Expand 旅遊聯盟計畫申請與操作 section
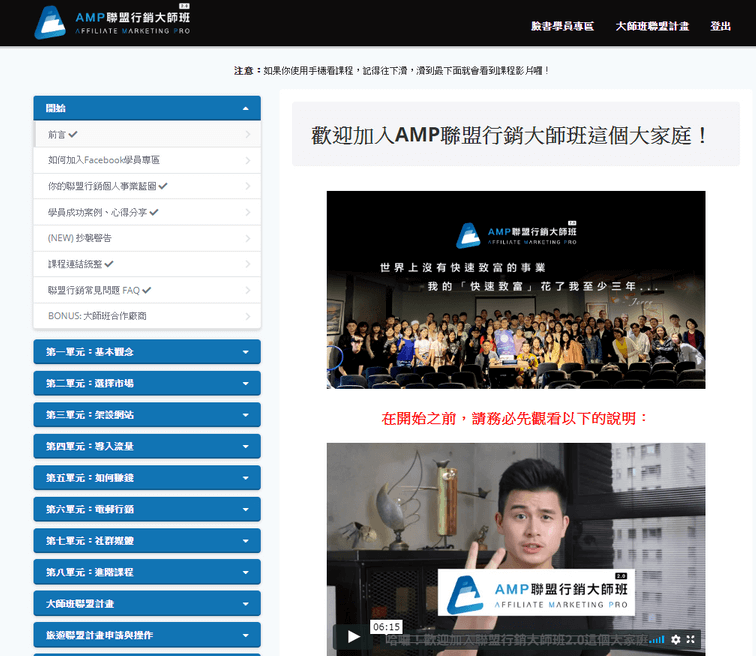Image resolution: width=756 pixels, height=656 pixels. [147, 635]
